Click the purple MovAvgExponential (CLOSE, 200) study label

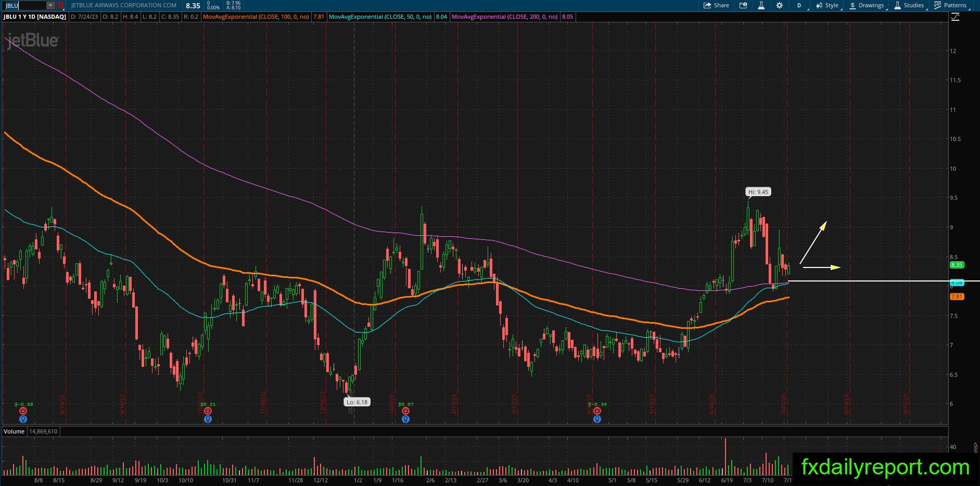505,17
